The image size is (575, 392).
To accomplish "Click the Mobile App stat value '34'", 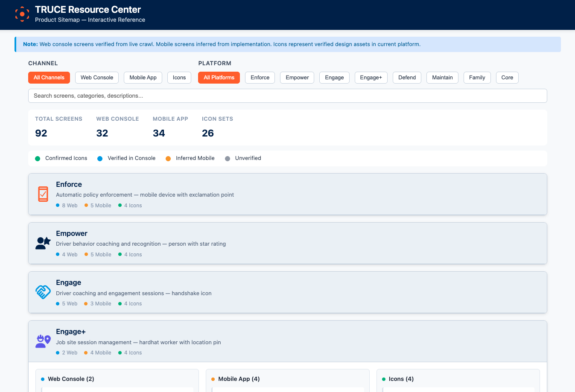I will (x=159, y=133).
